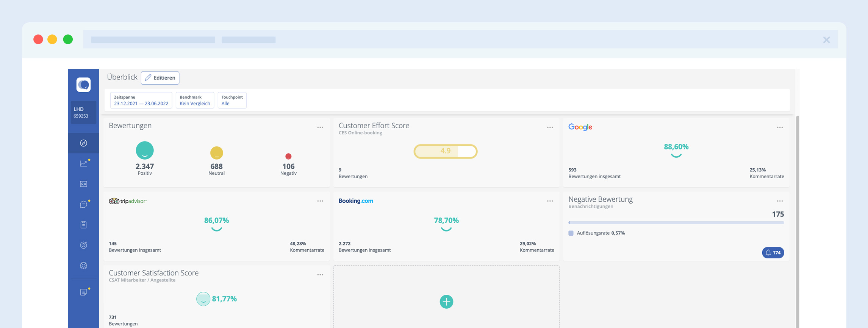Open the clipboard surveys sidebar icon
Image resolution: width=868 pixels, height=328 pixels.
click(83, 225)
